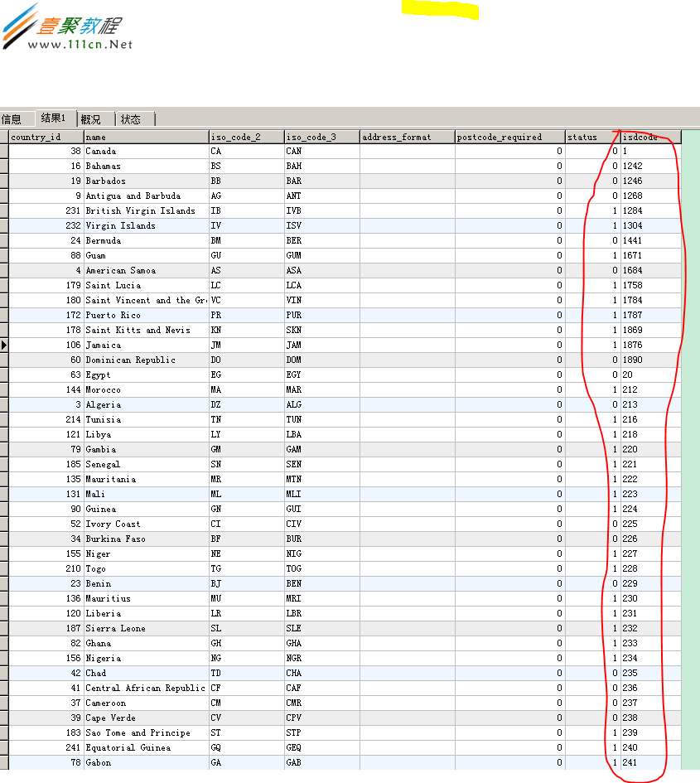Select the American Samoa cell
This screenshot has height=783, width=700.
tap(147, 271)
